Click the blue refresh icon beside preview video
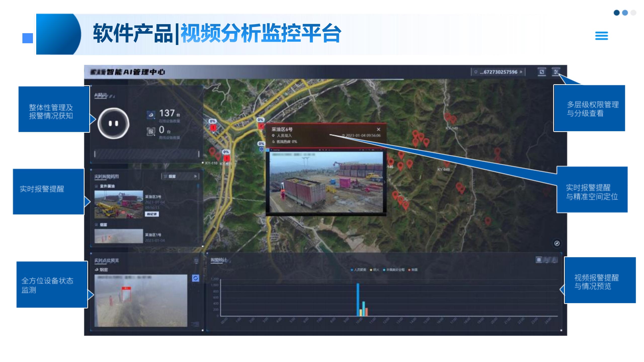This screenshot has width=644, height=362. tap(195, 278)
